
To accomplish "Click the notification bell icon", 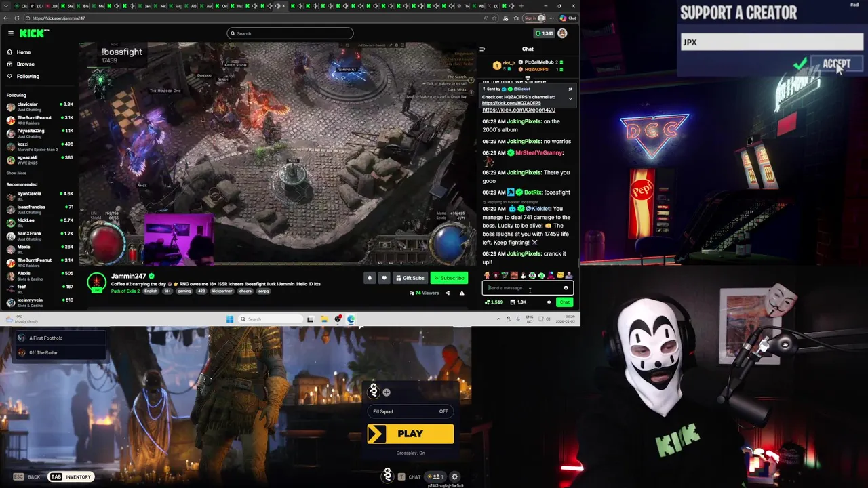I will [x=370, y=278].
